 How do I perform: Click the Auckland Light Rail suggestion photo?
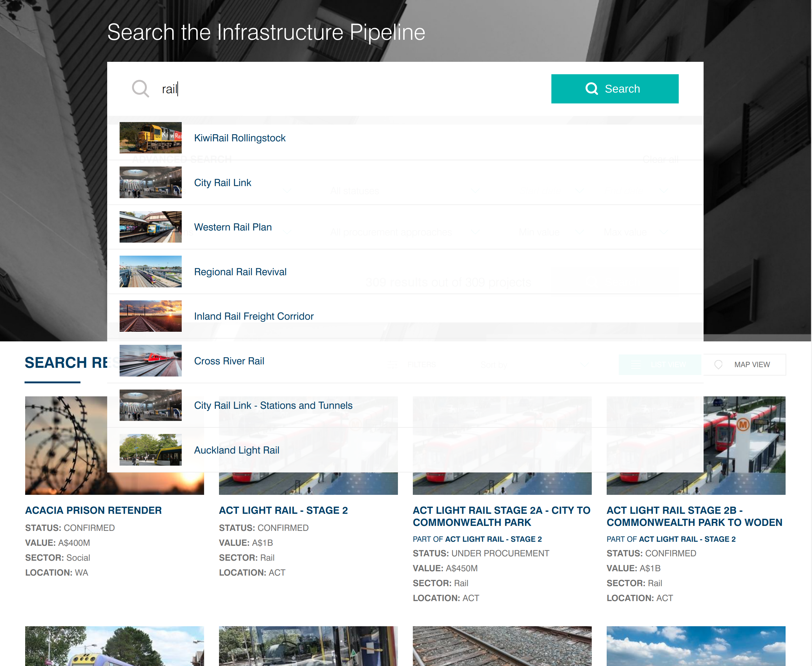tap(150, 449)
